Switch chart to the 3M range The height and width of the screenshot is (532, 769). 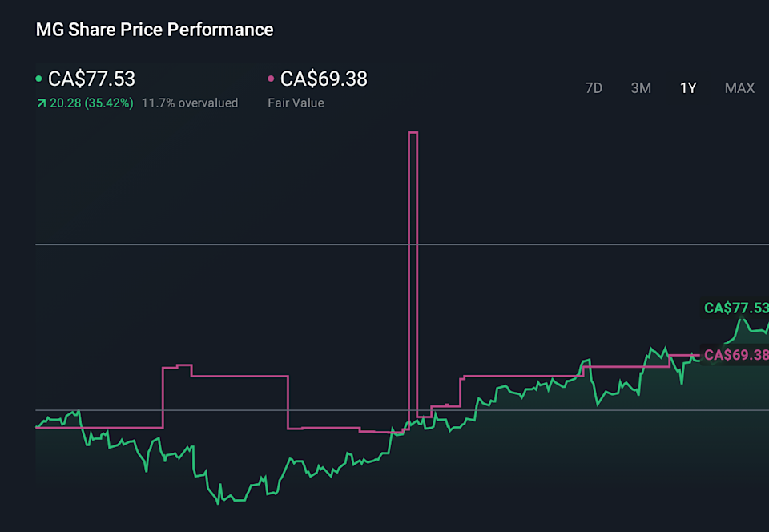641,88
